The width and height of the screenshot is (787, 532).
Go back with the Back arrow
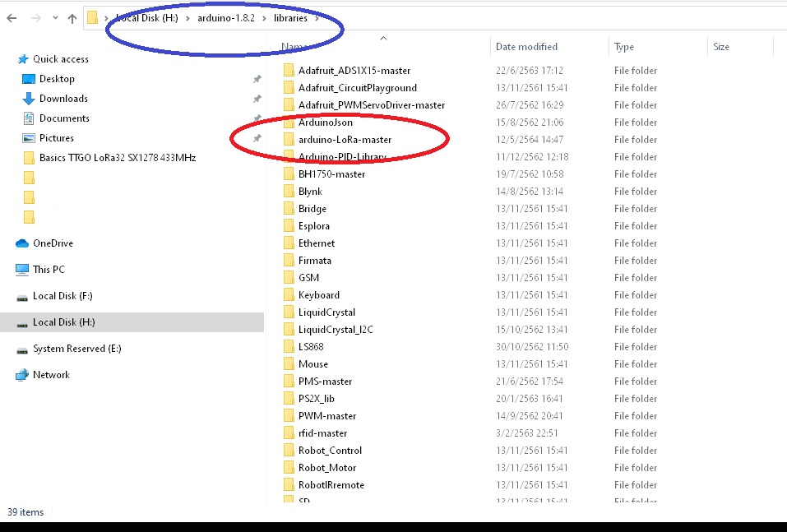coord(12,19)
